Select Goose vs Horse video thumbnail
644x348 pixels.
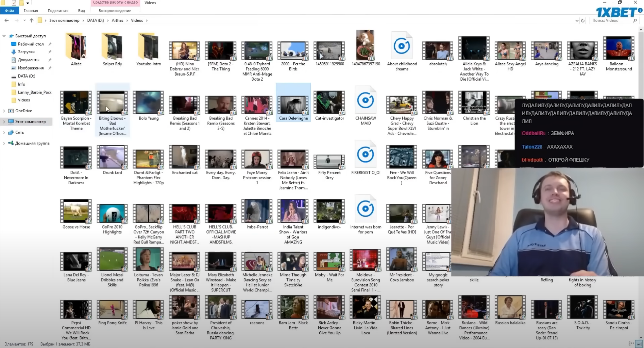76,211
